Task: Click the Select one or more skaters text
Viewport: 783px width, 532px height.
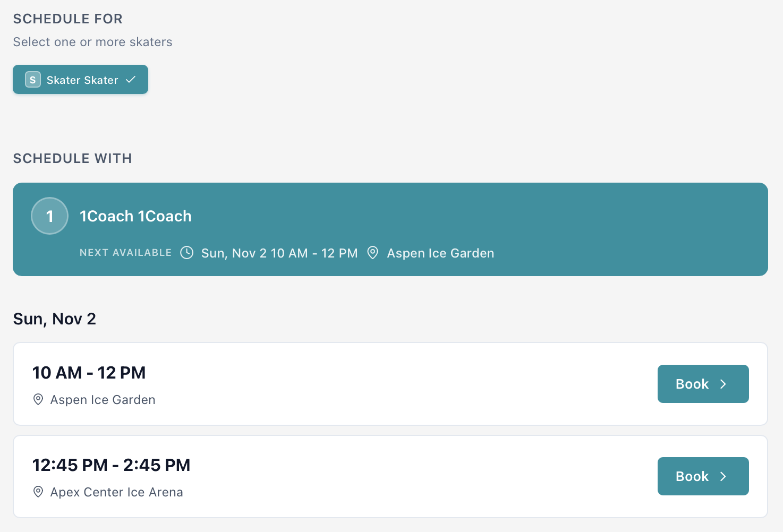Action: [92, 41]
